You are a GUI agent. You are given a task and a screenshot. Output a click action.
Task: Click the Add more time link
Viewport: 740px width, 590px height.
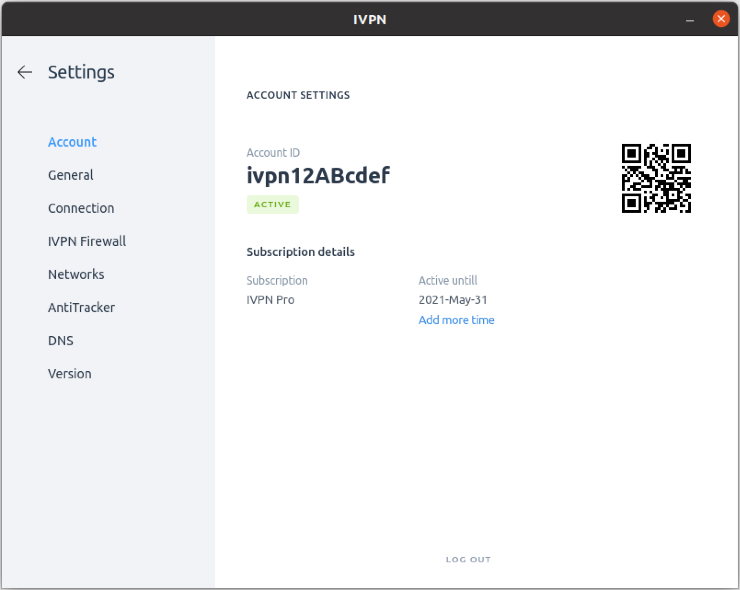tap(456, 320)
